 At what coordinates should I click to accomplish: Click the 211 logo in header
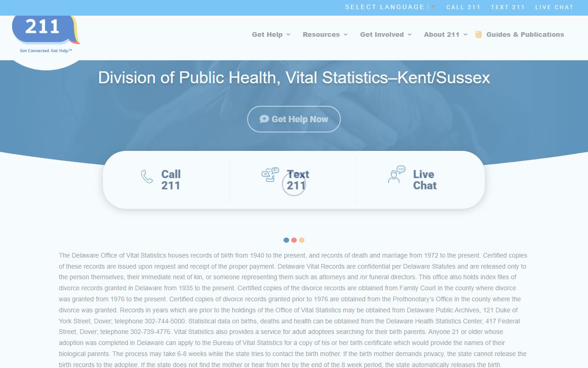point(46,35)
